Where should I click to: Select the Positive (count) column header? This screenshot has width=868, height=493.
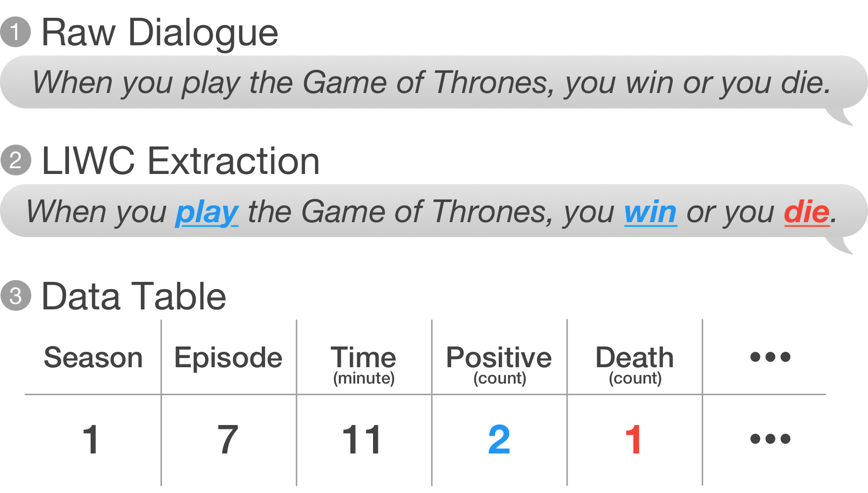pyautogui.click(x=499, y=365)
